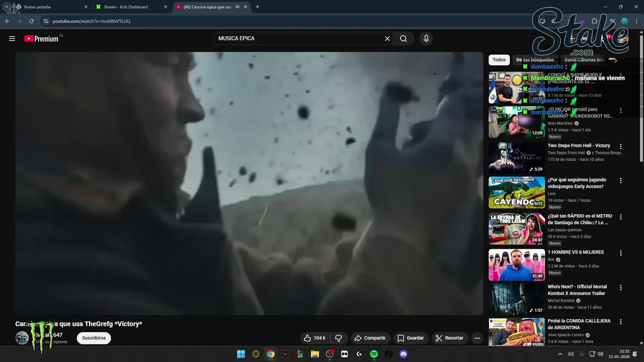Viewport: 644px width, 362px height.
Task: Click the magnifier search button
Action: coord(404,39)
